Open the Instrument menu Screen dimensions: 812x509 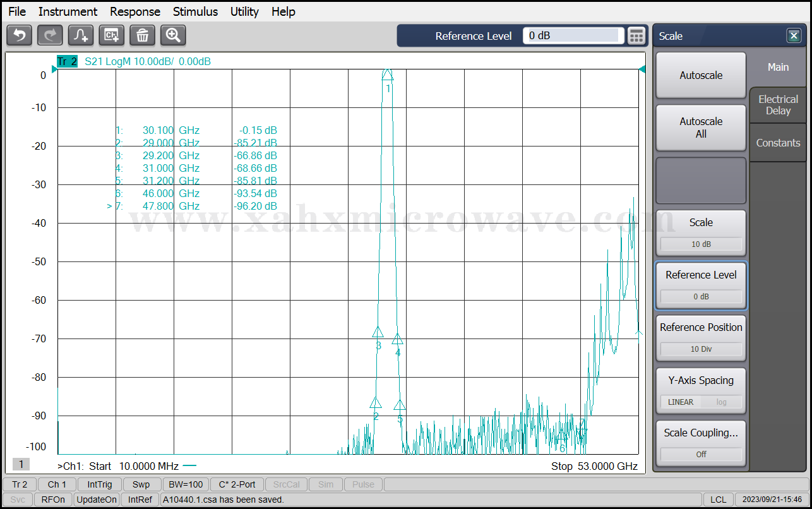coord(68,11)
